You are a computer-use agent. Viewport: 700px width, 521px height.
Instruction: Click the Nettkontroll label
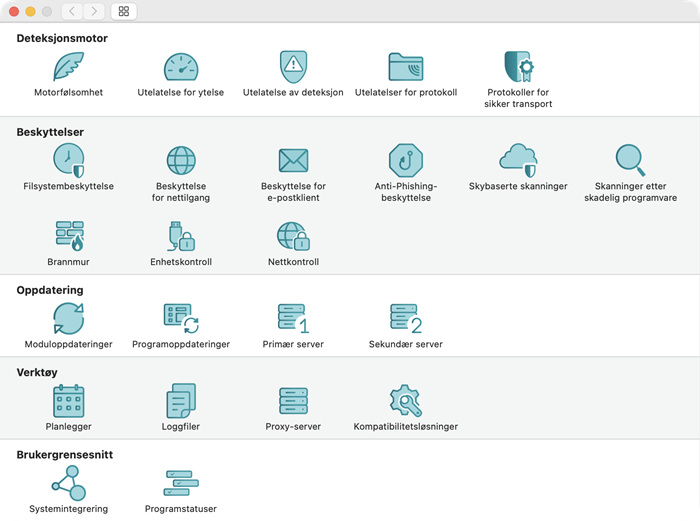point(293,262)
